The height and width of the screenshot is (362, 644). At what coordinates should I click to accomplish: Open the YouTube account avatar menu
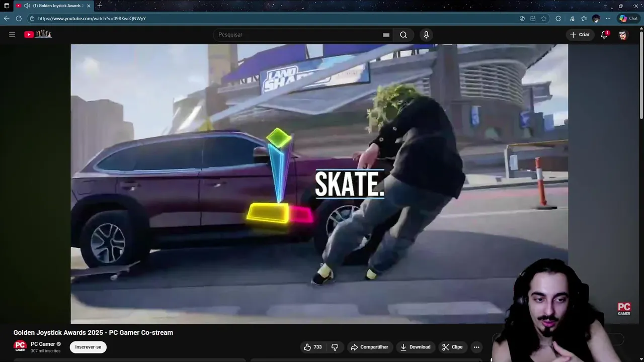point(623,35)
